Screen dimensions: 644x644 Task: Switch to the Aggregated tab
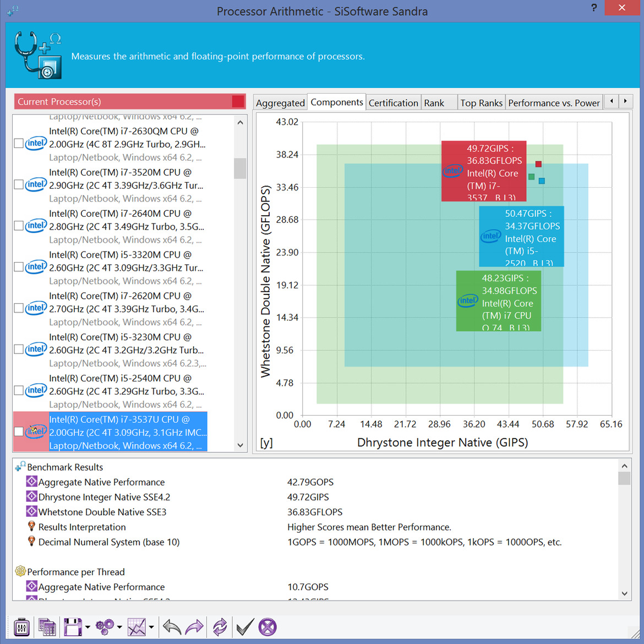[x=280, y=103]
